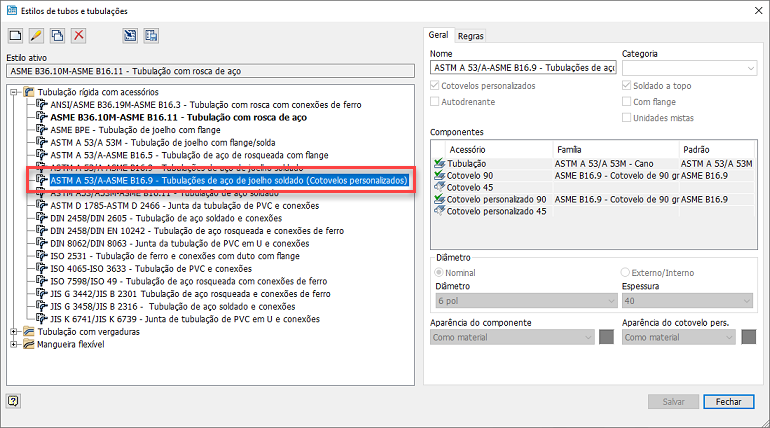
Task: Click the Cotovelo personalizado 45 row icon
Action: point(440,211)
